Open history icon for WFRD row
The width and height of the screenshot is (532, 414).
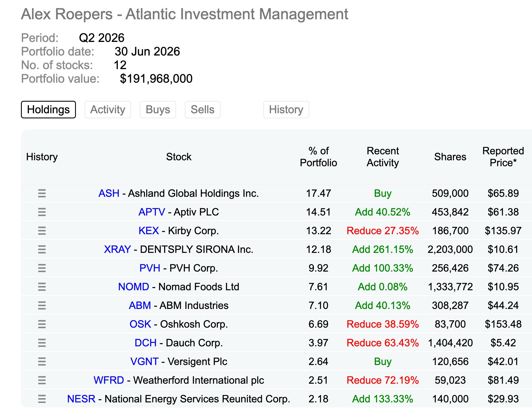(x=42, y=380)
